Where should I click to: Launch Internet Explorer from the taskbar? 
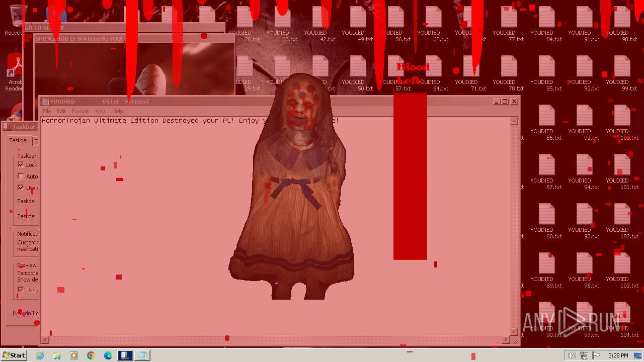pos(40,355)
